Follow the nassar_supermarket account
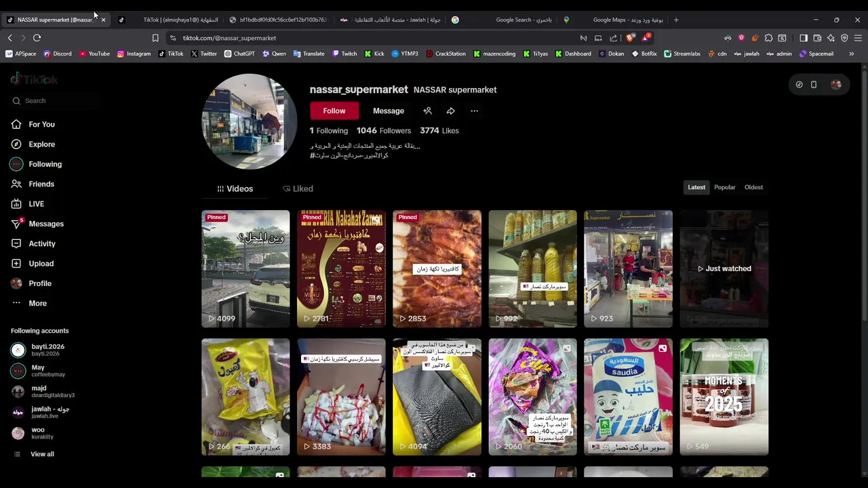 pos(334,110)
